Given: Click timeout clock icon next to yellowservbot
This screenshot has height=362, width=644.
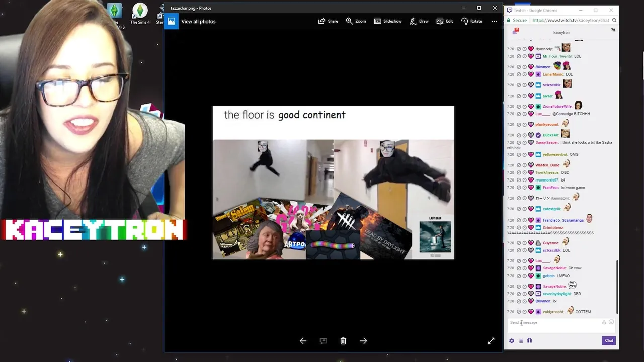Looking at the screenshot, I should click(x=524, y=155).
